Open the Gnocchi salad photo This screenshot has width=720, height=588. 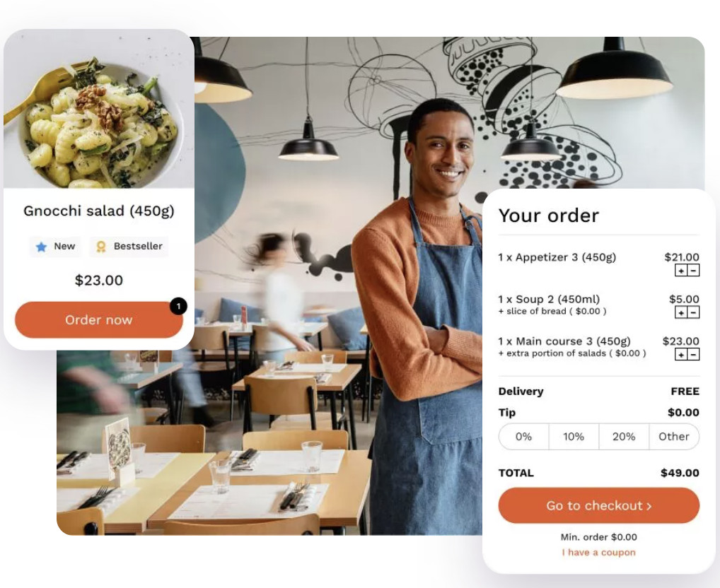click(x=99, y=109)
